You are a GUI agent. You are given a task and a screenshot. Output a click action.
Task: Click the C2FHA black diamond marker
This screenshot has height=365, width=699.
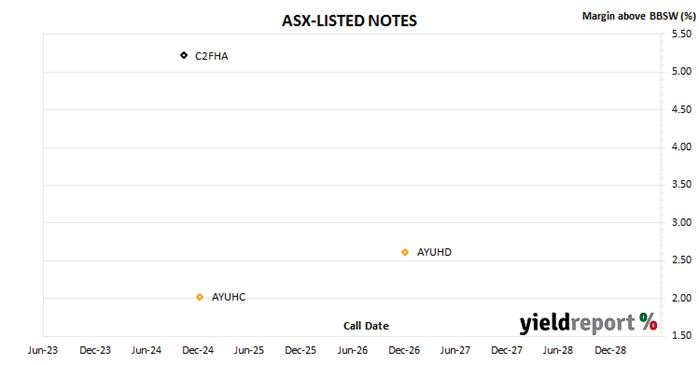[x=184, y=55]
